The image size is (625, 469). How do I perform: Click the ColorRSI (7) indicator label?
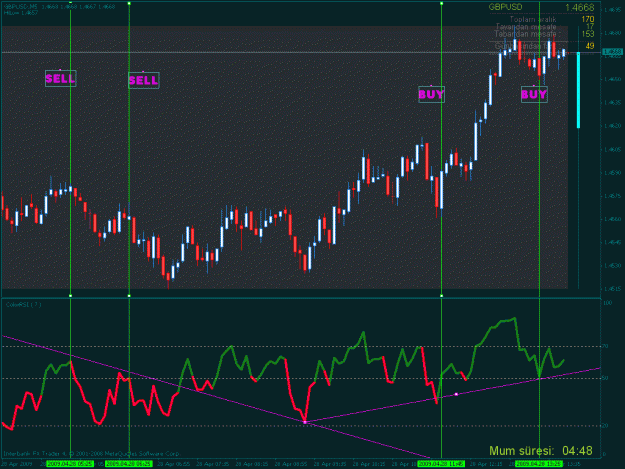(x=24, y=304)
